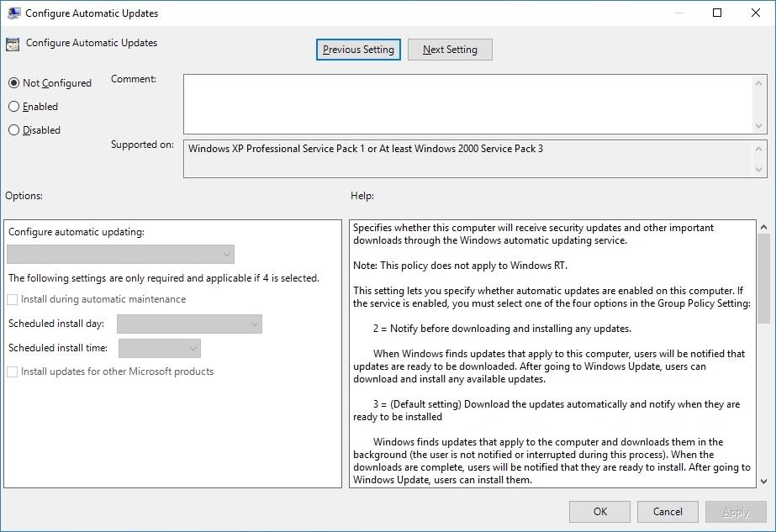Click inside the Comment text box
Screen dimensions: 776x532
click(x=467, y=103)
